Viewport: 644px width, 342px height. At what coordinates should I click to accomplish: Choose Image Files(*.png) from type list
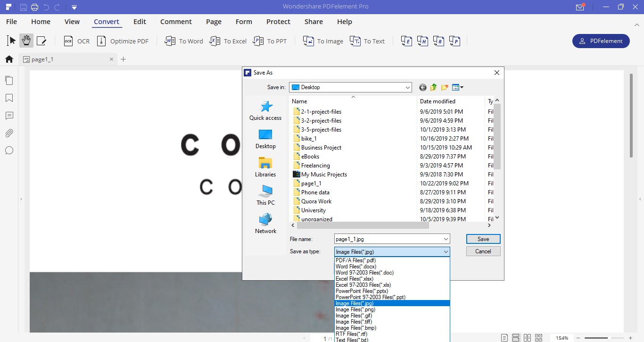(392, 309)
